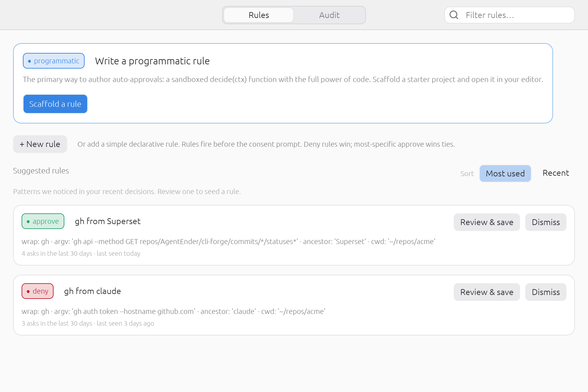Click the programmatic badge
This screenshot has height=392, width=588.
click(54, 61)
